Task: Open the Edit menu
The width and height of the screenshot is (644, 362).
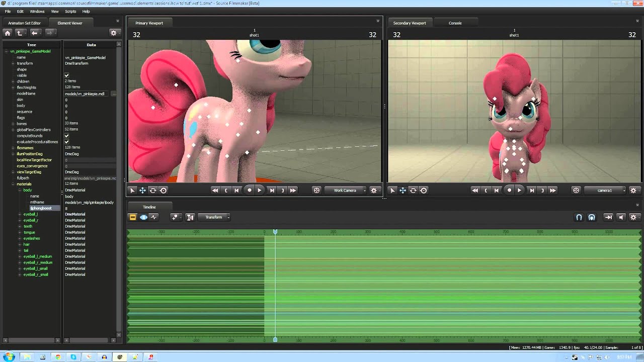Action: tap(20, 11)
